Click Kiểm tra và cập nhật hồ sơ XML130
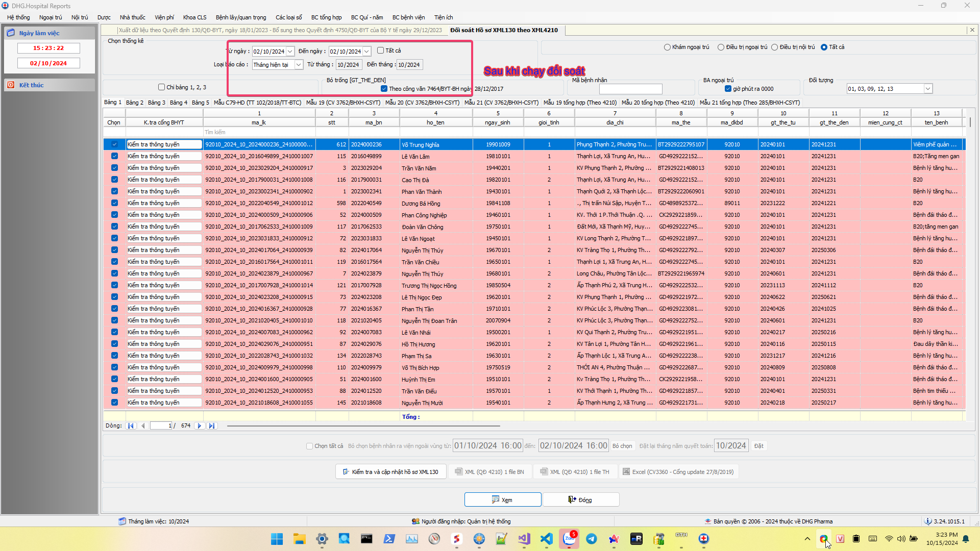 [x=390, y=472]
